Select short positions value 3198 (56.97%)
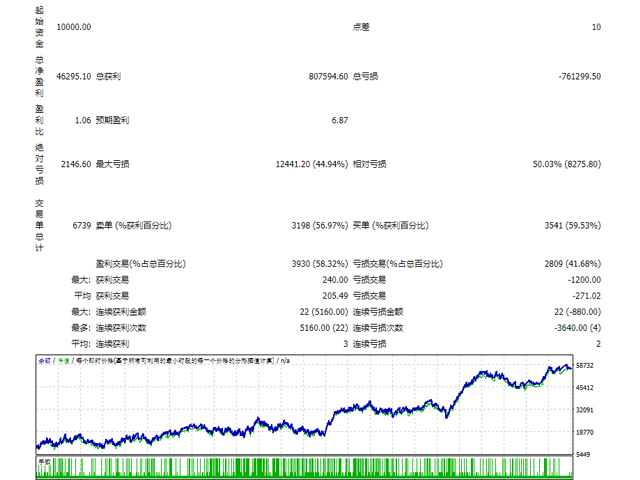This screenshot has height=480, width=640. pos(320,226)
